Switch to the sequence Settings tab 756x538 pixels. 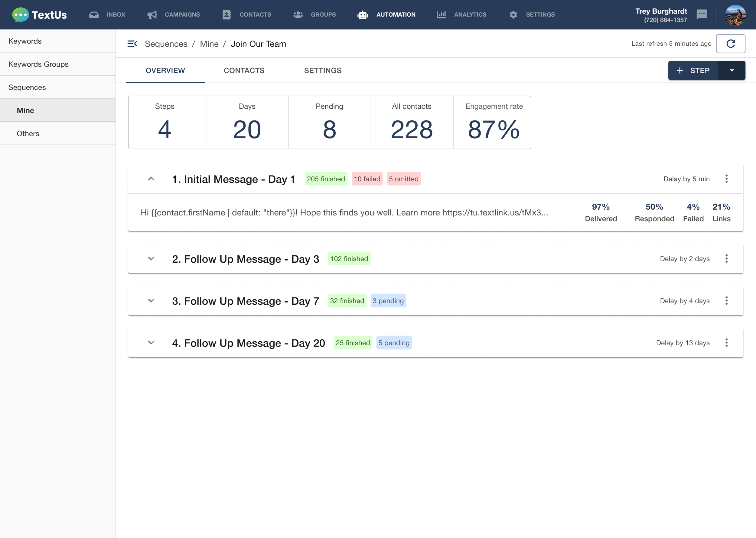coord(323,71)
